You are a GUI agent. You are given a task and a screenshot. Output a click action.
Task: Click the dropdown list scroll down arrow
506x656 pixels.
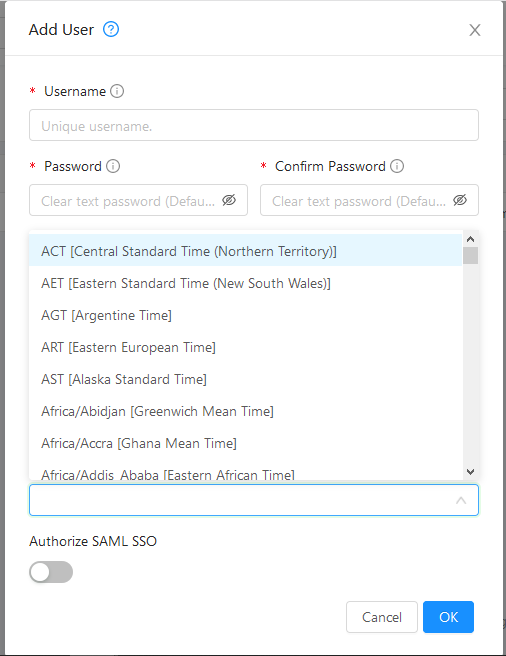(470, 472)
